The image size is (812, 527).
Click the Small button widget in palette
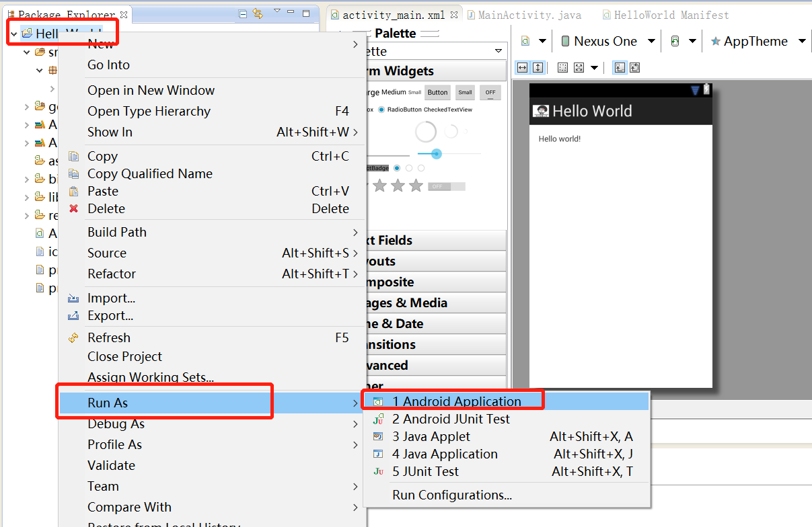click(x=465, y=93)
